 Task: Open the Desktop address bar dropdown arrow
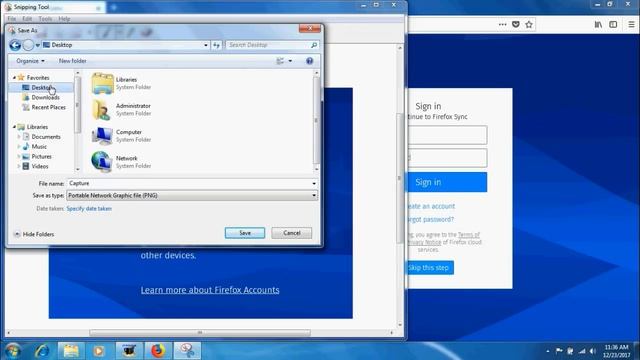tap(206, 45)
